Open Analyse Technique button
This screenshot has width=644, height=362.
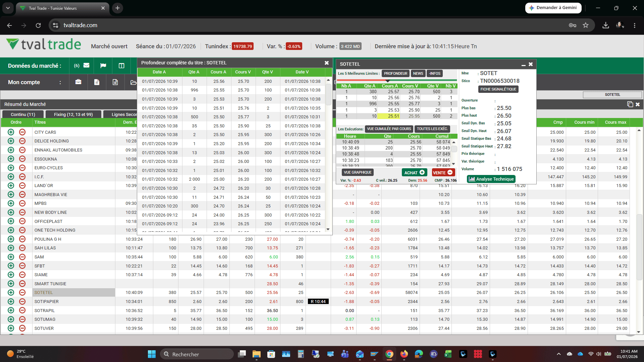[491, 179]
